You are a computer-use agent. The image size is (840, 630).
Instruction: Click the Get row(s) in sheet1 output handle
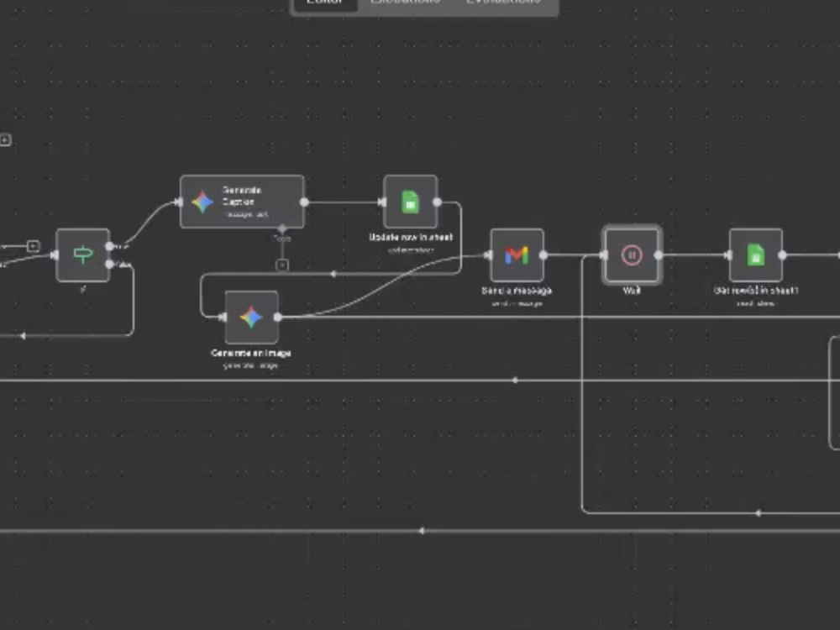tap(782, 255)
